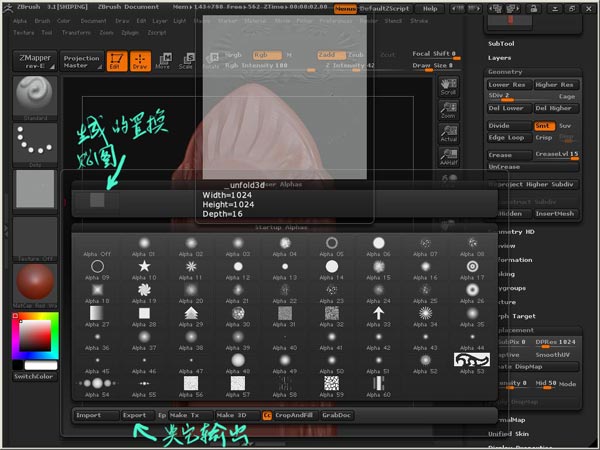This screenshot has width=600, height=450.
Task: Click the SwitchColor button
Action: (34, 377)
